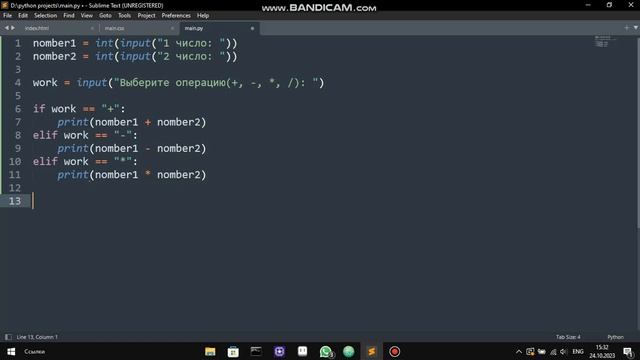This screenshot has height=360, width=640.
Task: Click the unsaved dot on main.py tab
Action: pos(252,28)
